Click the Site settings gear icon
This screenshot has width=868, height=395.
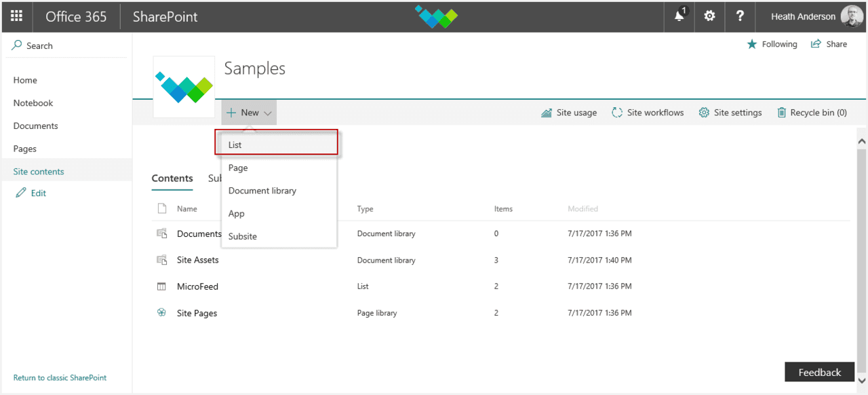pyautogui.click(x=704, y=113)
